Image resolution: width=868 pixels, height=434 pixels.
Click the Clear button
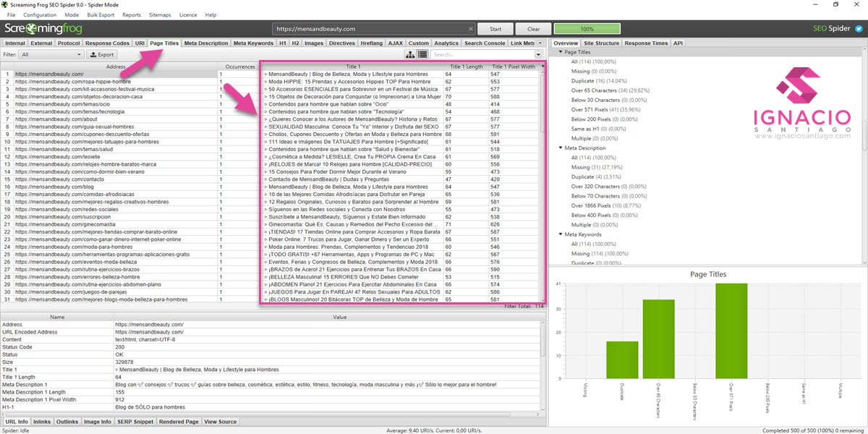[534, 29]
